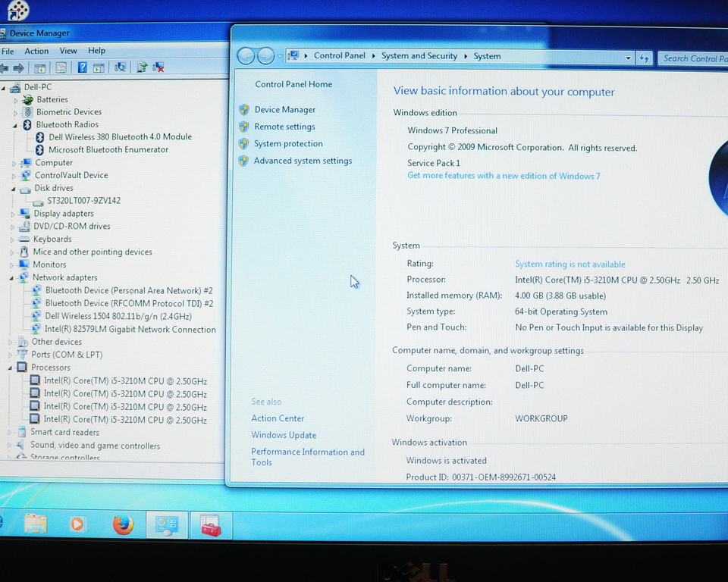Select 'Intel(R) 82579LM Gigabit Network Connection' row
This screenshot has height=582, width=728.
130,329
